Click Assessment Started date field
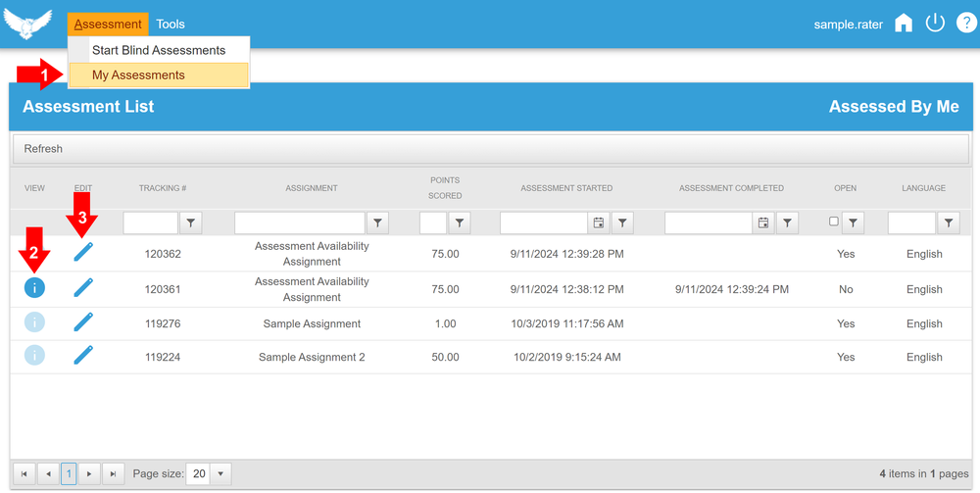Viewport: 980px width, 493px height. click(544, 223)
